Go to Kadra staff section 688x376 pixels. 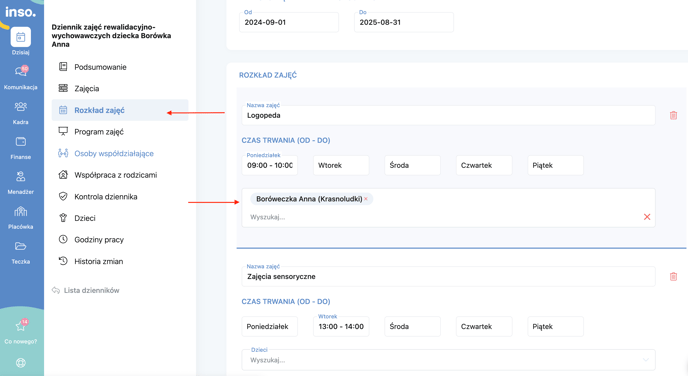tap(21, 107)
